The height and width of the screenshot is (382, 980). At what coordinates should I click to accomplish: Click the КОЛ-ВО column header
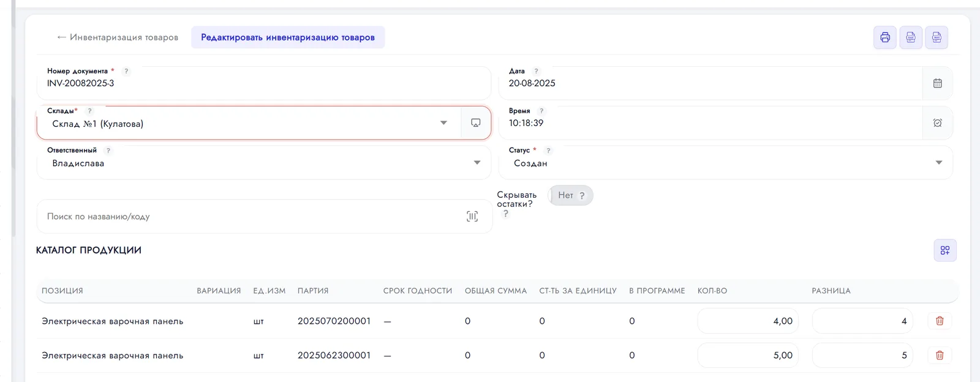tap(712, 291)
